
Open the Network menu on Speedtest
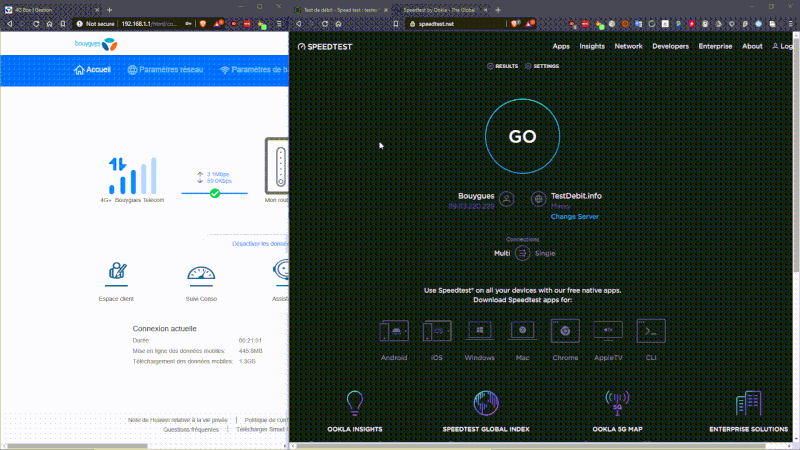[x=628, y=46]
